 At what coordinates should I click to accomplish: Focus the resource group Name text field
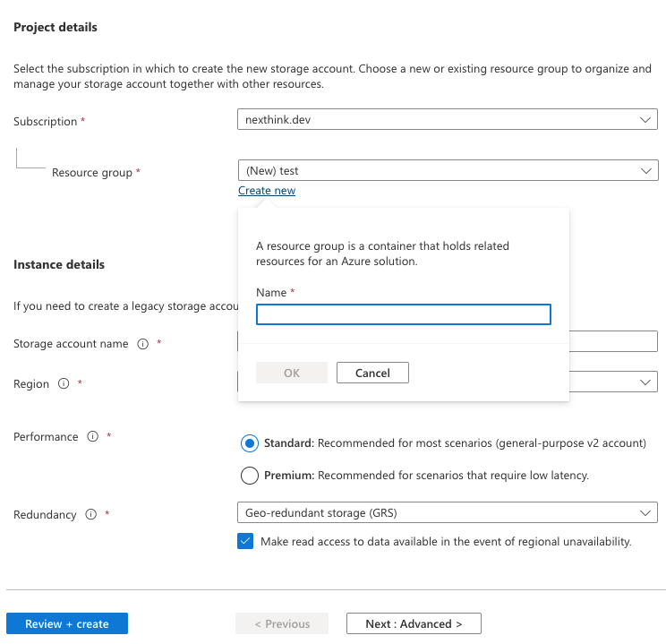(x=403, y=314)
